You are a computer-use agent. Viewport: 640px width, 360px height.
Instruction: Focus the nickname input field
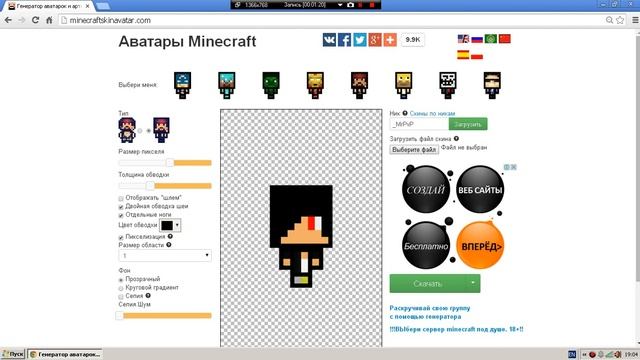419,124
